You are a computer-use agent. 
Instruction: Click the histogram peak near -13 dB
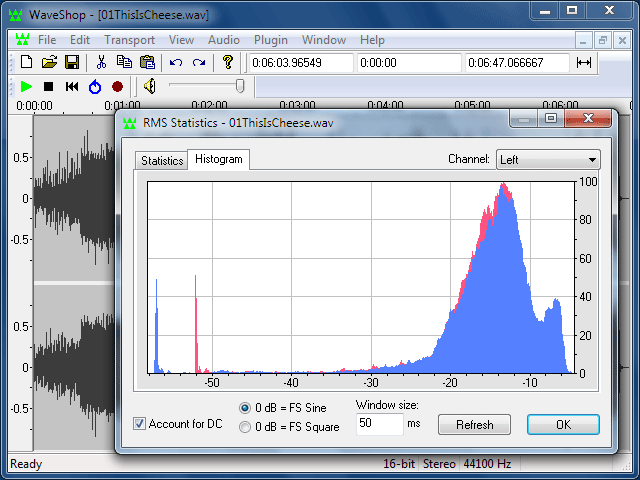[x=504, y=192]
